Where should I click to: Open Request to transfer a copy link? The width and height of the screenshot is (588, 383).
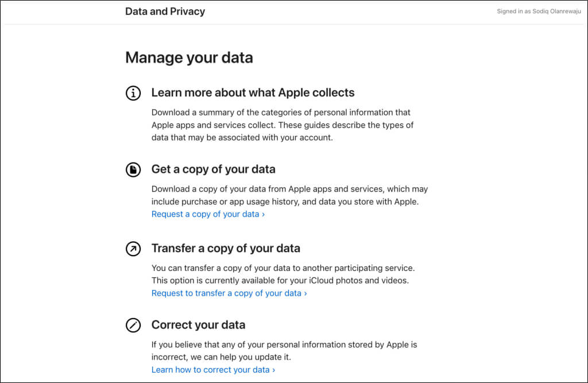229,293
